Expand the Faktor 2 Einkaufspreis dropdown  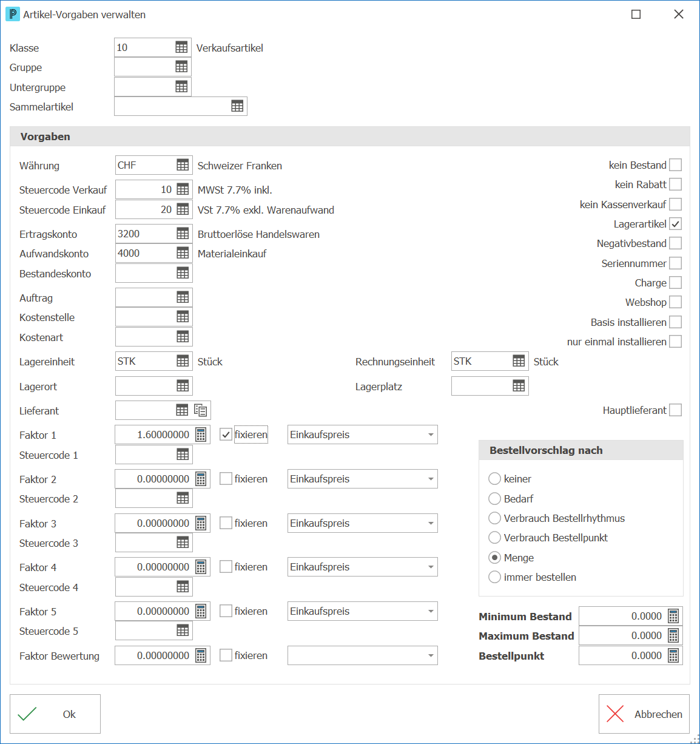[x=431, y=479]
